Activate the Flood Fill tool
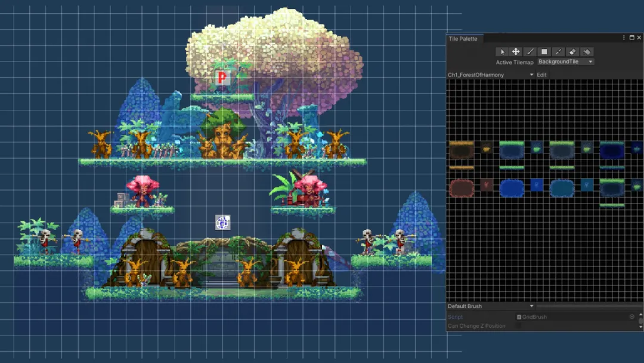 pos(587,51)
